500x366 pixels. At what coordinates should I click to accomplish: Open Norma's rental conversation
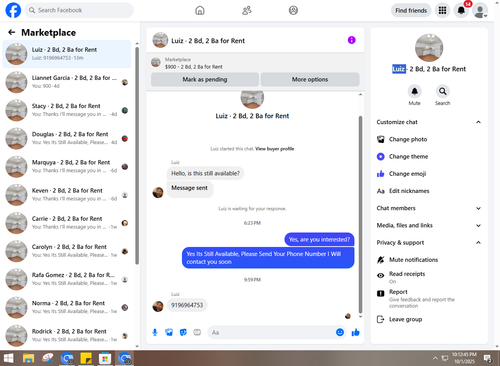tap(67, 307)
